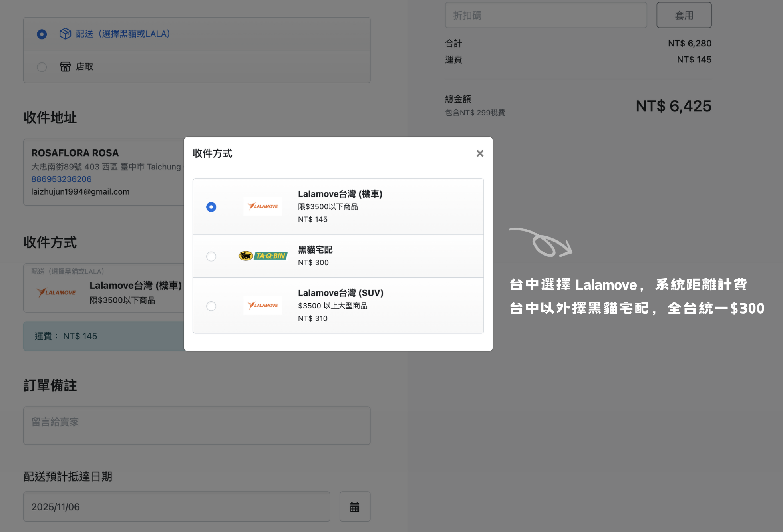Choose the 配送 delivery radio button

[x=42, y=34]
